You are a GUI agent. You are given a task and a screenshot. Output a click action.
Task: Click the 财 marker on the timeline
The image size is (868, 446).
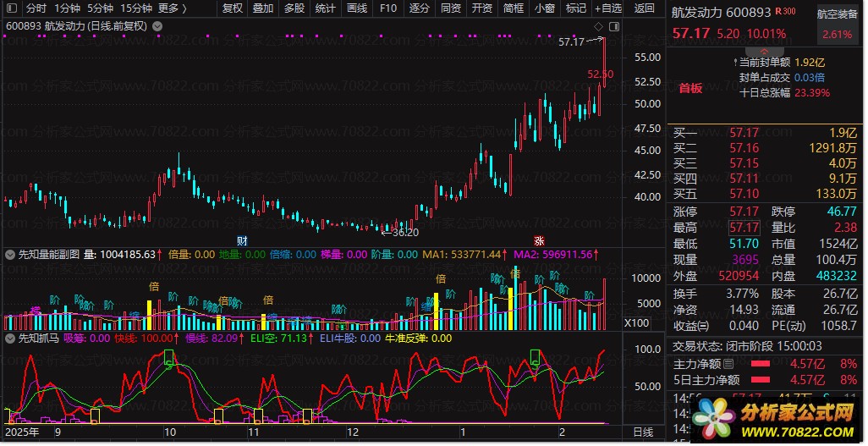click(x=242, y=240)
